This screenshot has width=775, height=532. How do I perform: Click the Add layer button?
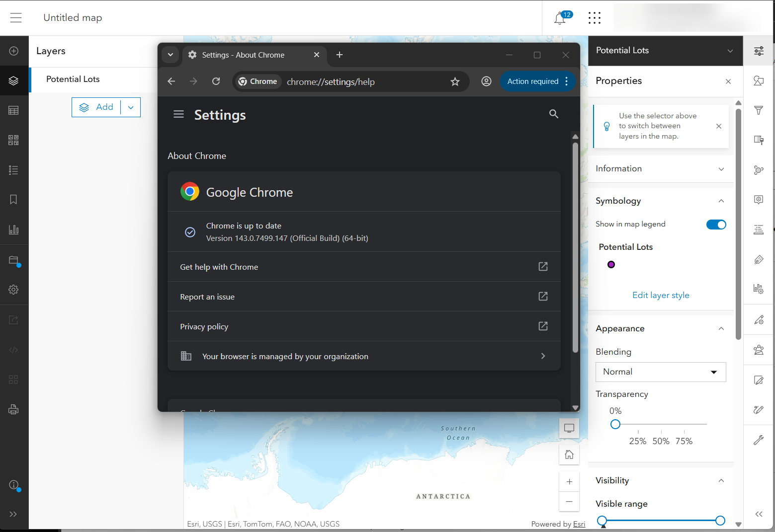click(x=96, y=107)
